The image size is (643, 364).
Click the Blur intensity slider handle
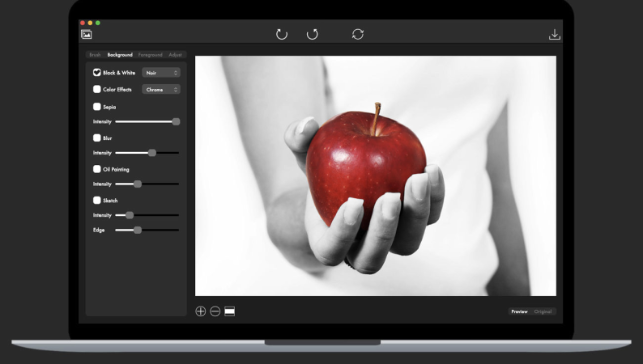pos(152,152)
